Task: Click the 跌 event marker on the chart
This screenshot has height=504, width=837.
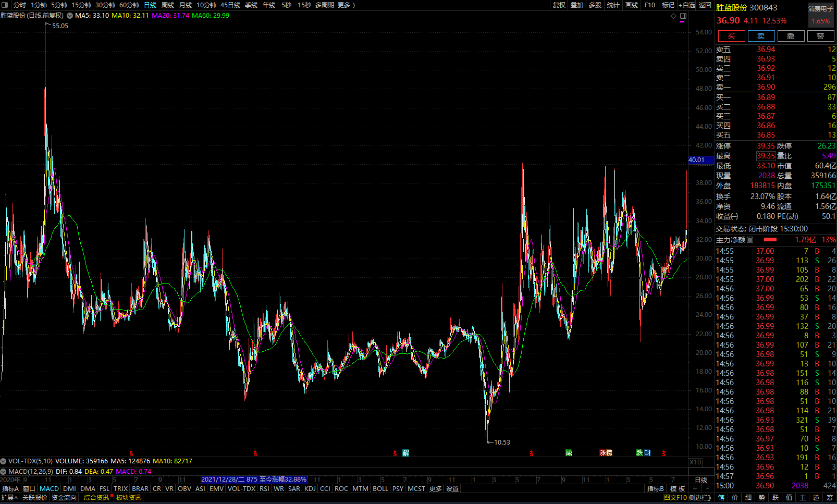Action: (639, 453)
